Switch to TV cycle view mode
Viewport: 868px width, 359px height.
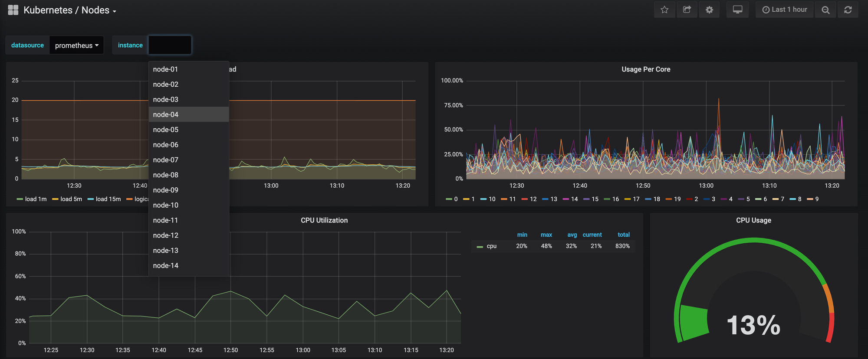coord(737,10)
